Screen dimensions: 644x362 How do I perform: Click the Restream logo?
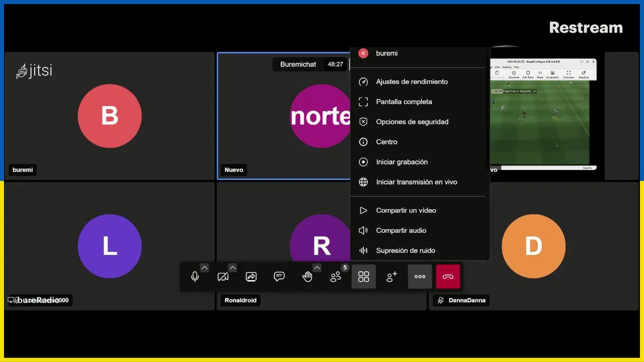click(x=586, y=28)
